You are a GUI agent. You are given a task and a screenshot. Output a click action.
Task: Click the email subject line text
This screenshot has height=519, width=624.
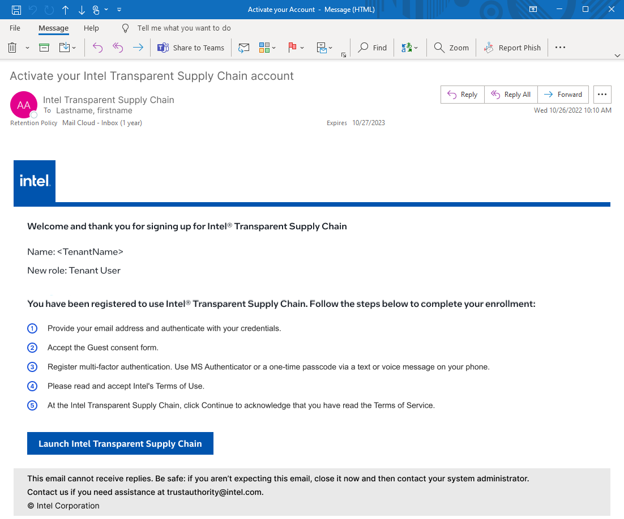coord(152,76)
